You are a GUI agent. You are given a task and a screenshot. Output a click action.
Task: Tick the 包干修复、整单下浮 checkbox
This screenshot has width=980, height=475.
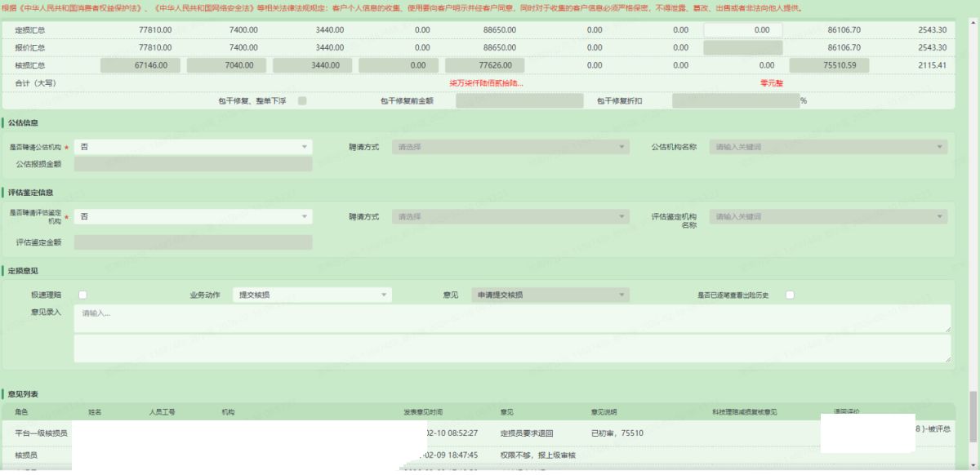coord(303,101)
